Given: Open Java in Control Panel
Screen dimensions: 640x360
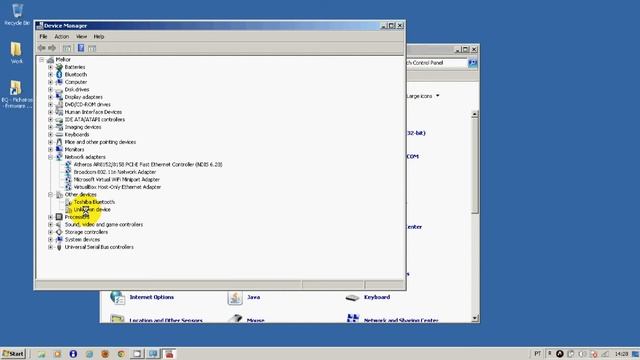Looking at the screenshot, I should point(253,297).
